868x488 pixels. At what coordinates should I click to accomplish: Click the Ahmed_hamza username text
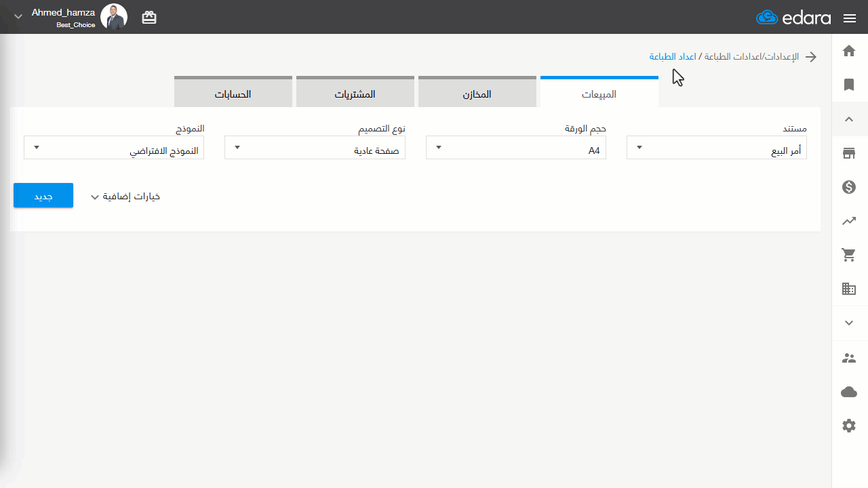click(x=63, y=12)
